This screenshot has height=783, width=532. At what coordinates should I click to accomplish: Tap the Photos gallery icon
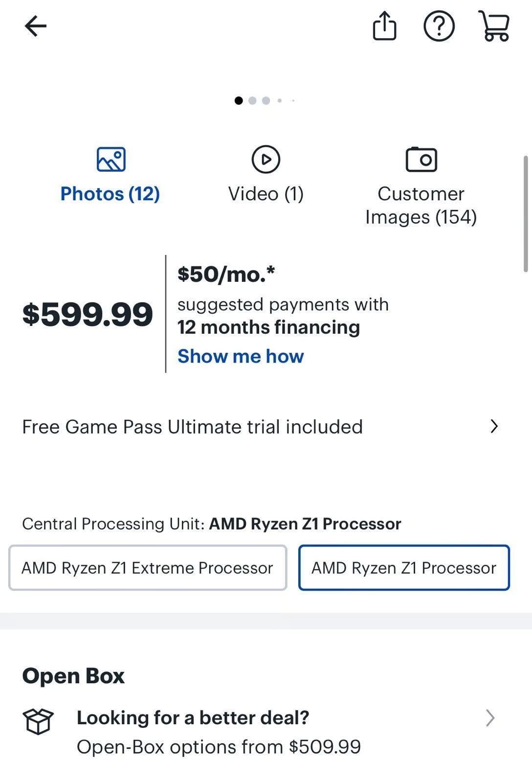coord(111,160)
